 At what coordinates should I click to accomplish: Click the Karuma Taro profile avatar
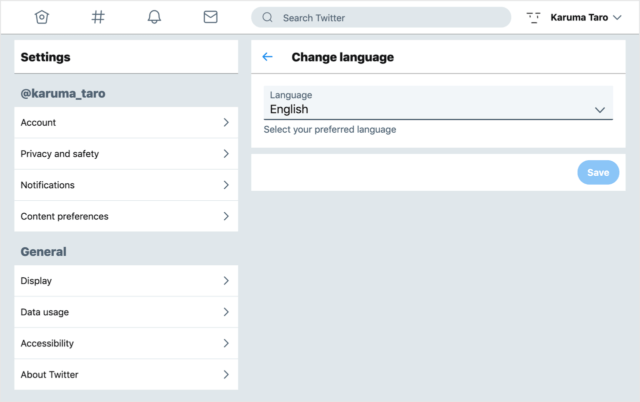coord(533,18)
